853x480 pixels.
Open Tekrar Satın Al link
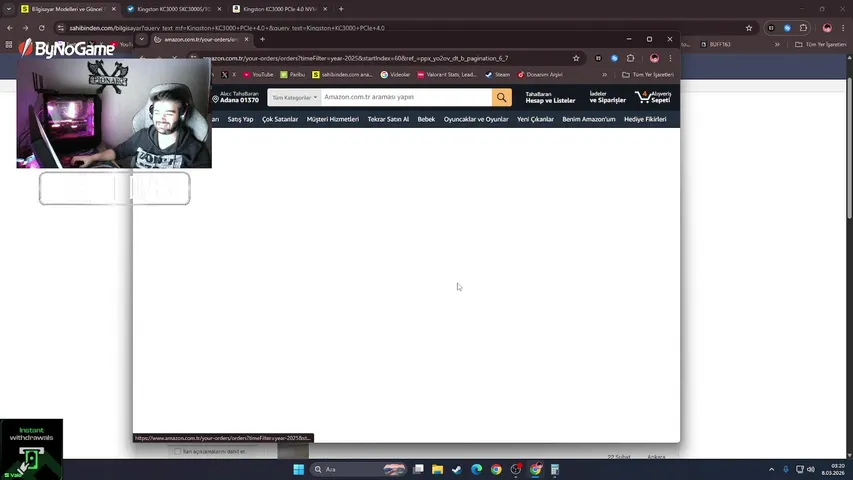click(388, 119)
